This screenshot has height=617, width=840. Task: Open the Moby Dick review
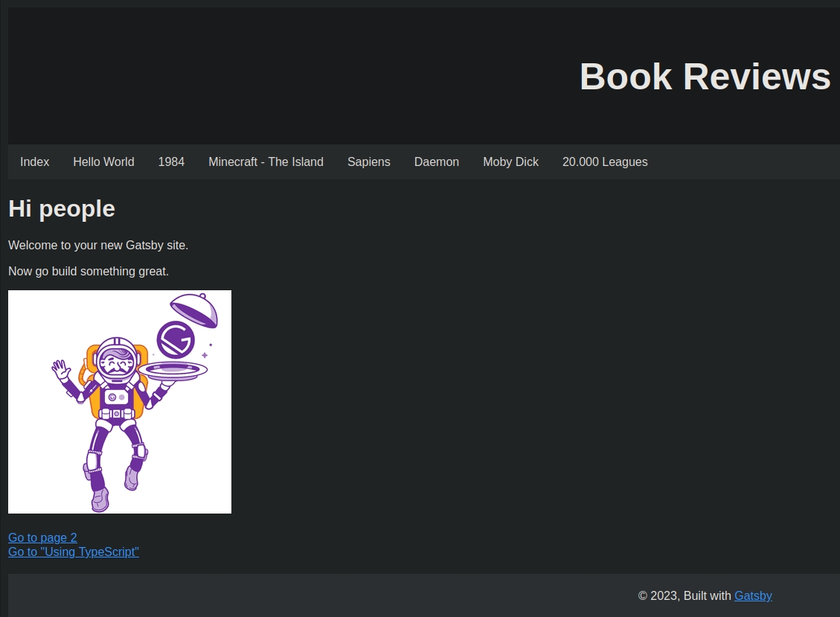(x=510, y=162)
